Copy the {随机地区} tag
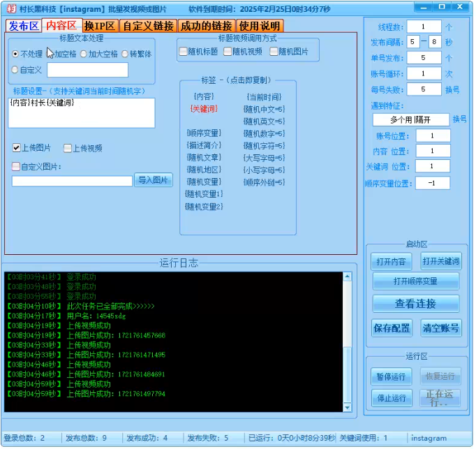The width and height of the screenshot is (476, 449). tap(204, 170)
